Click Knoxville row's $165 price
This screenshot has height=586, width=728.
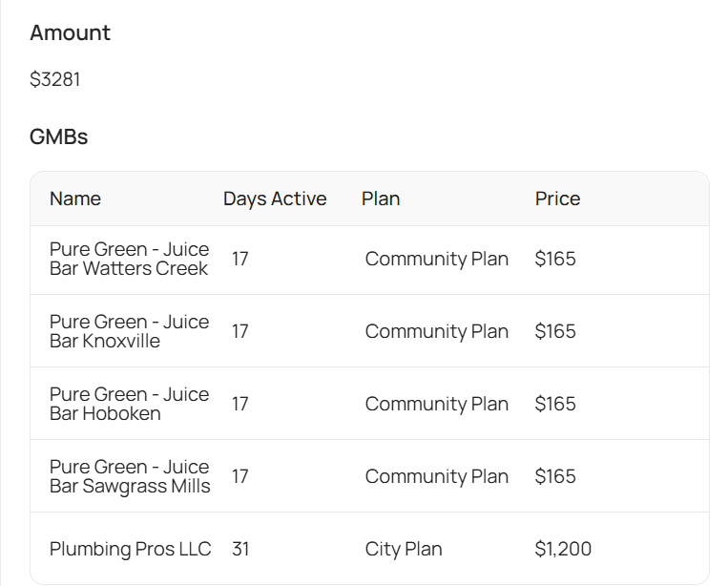[555, 331]
